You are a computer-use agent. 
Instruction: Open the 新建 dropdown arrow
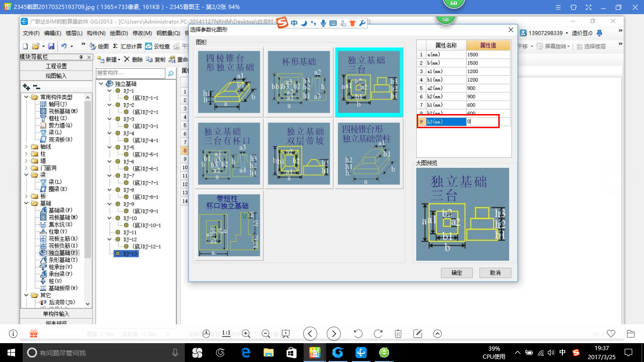point(119,60)
